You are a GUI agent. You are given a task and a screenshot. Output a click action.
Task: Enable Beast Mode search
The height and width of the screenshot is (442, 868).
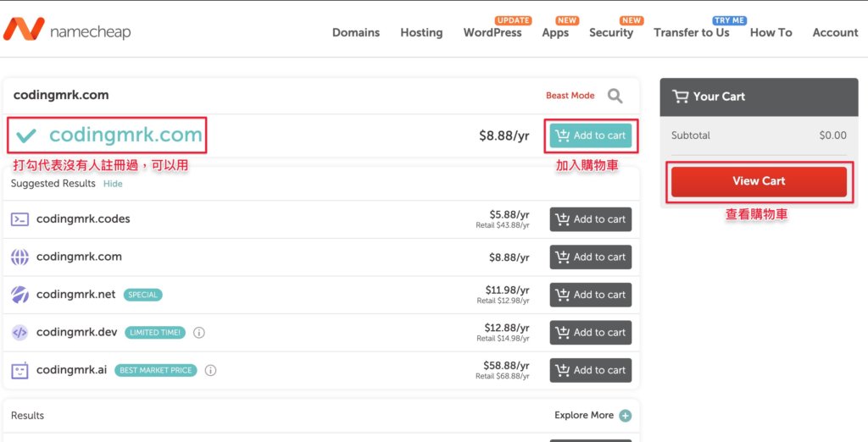tap(570, 96)
